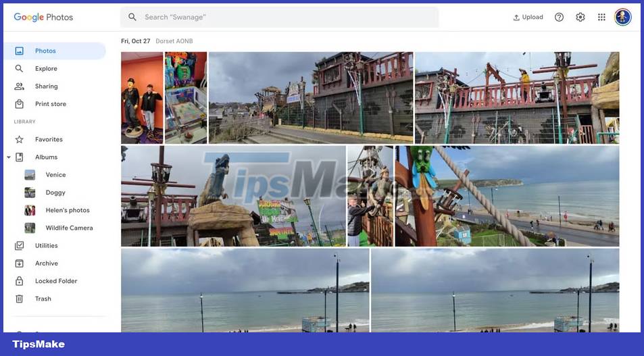The height and width of the screenshot is (356, 644).
Task: Open the Helen's photos album
Action: click(x=68, y=210)
